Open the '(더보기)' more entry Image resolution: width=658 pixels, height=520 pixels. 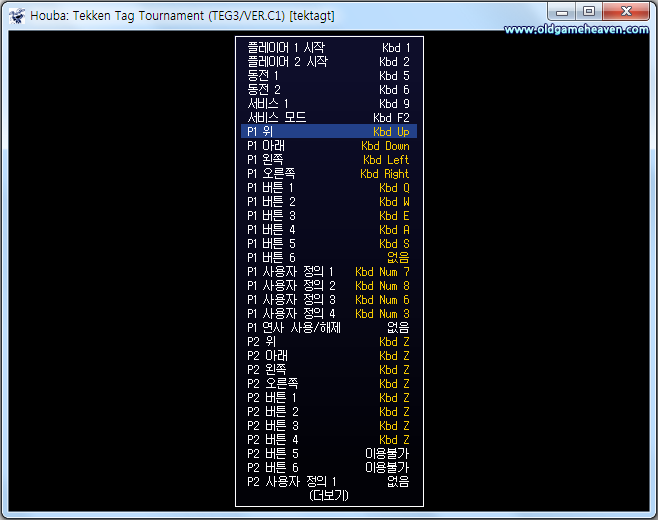pos(329,496)
